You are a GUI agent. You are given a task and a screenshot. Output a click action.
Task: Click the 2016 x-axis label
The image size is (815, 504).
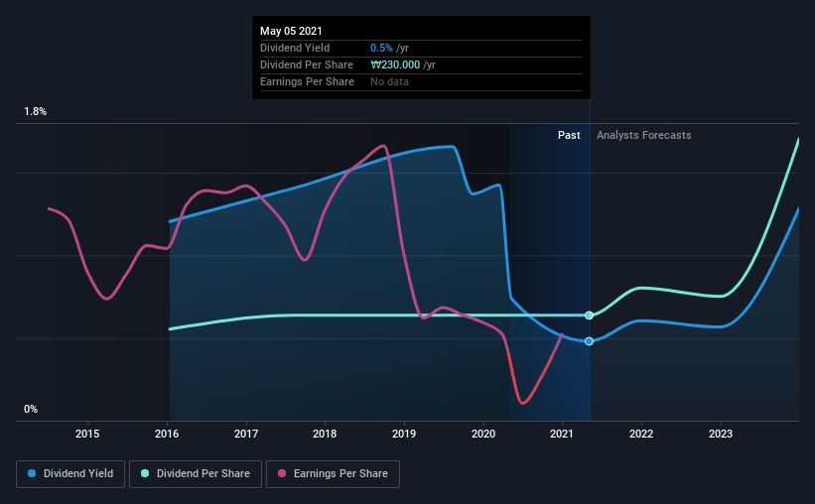pyautogui.click(x=167, y=434)
